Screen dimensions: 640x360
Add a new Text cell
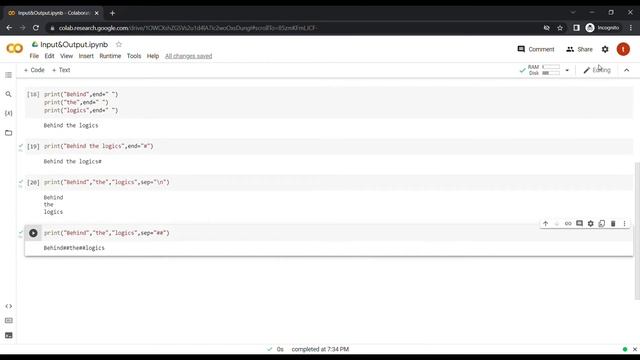[61, 70]
